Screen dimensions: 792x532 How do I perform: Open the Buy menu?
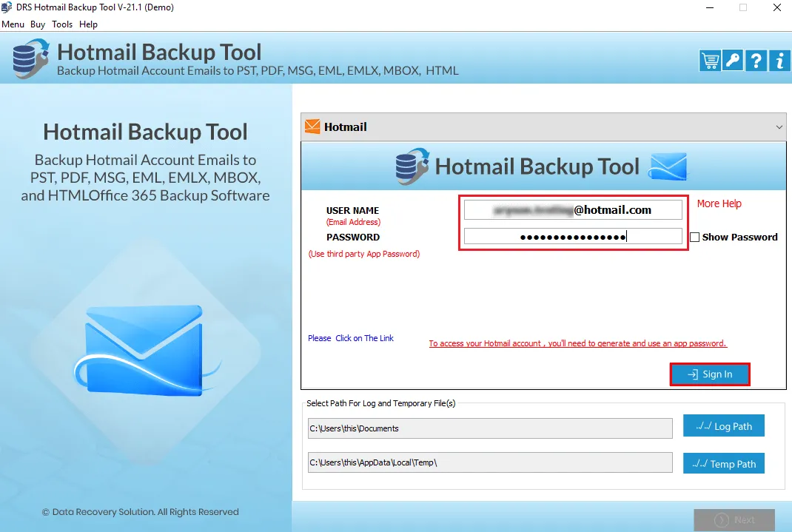coord(37,24)
